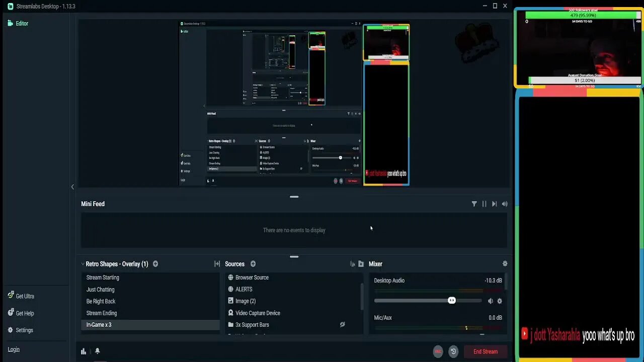This screenshot has width=644, height=362.
Task: Open the Editor view in sidebar
Action: coord(18,23)
